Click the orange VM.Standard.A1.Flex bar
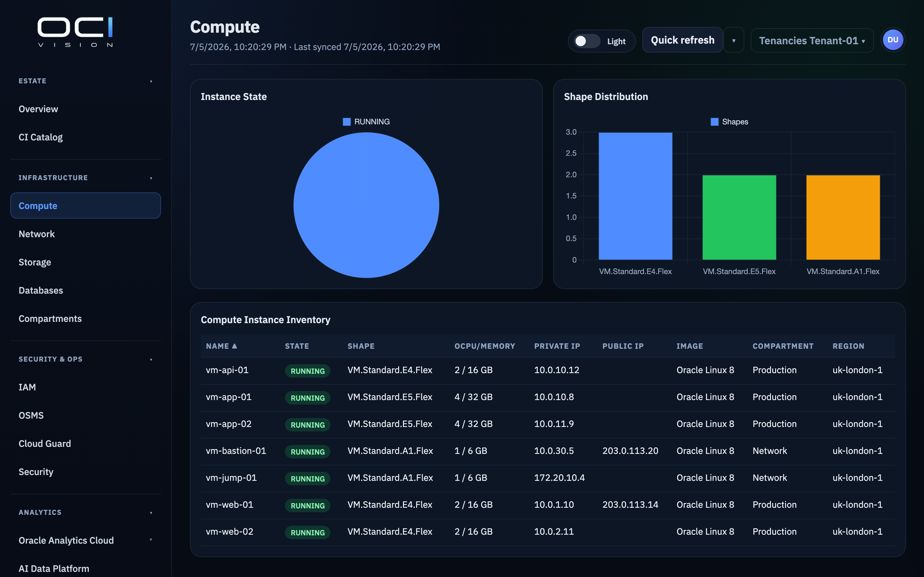The width and height of the screenshot is (924, 577). pyautogui.click(x=843, y=218)
